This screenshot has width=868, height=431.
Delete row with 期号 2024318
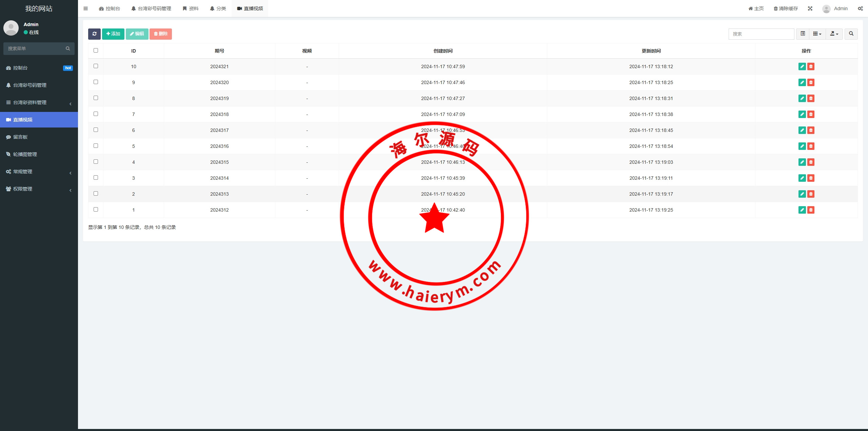coord(811,114)
